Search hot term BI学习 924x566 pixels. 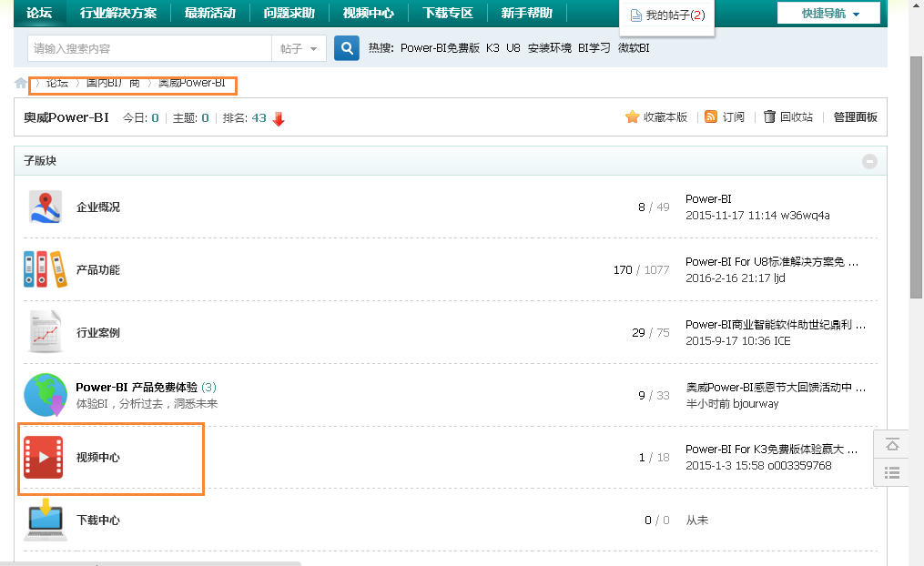(x=594, y=48)
